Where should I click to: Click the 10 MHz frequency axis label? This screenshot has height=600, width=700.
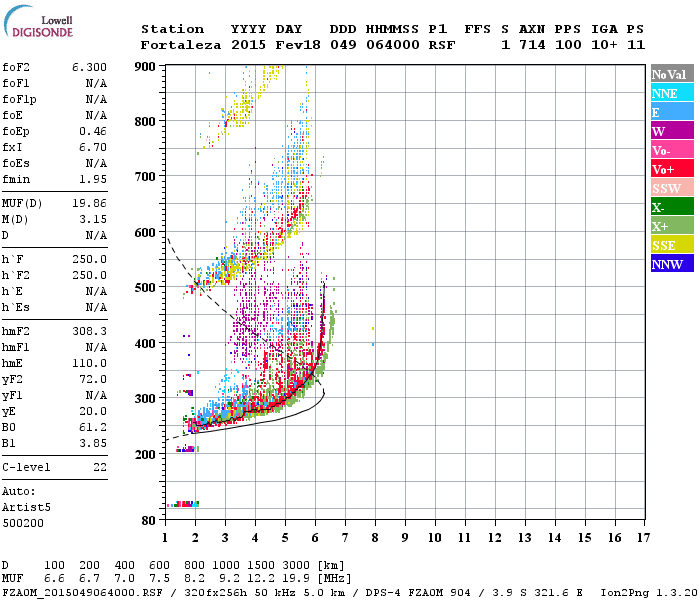(435, 538)
